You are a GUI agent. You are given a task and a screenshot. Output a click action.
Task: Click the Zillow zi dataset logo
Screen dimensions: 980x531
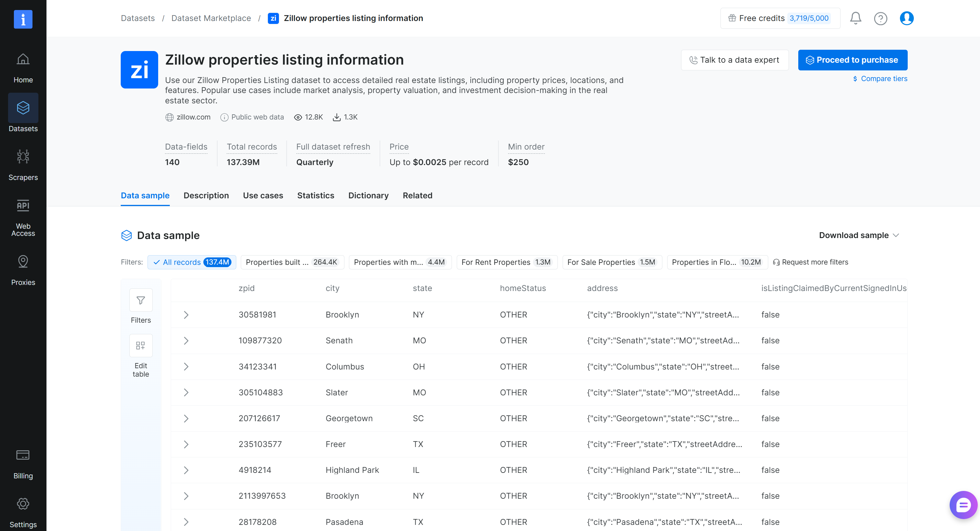139,70
